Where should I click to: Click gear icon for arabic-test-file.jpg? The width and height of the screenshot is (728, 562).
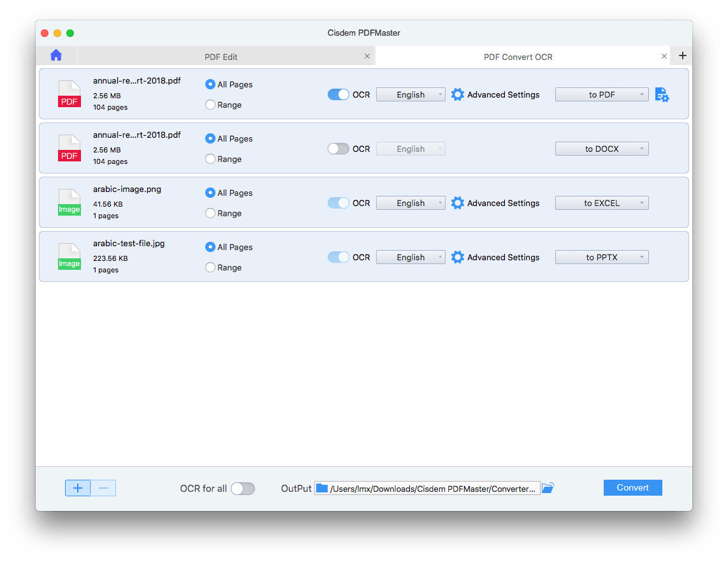coord(457,257)
